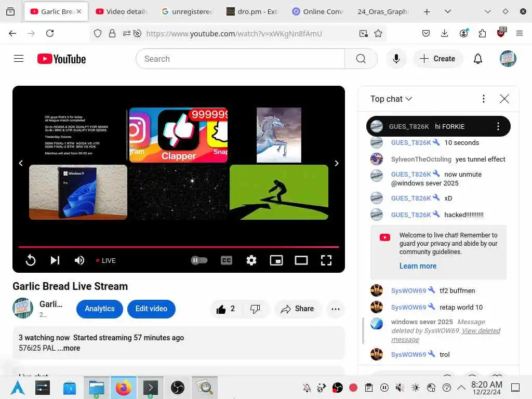Open OBS Studio from the taskbar
The image size is (532, 399).
pos(178,388)
